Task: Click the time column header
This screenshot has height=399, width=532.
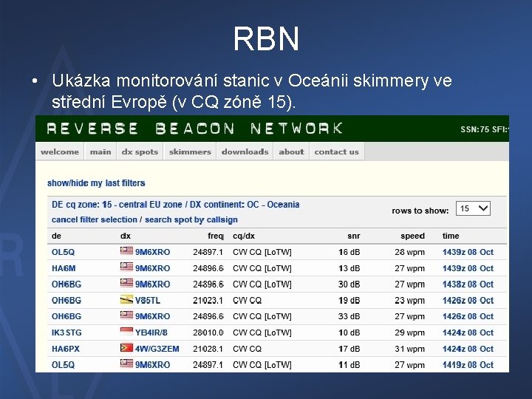Action: click(451, 236)
